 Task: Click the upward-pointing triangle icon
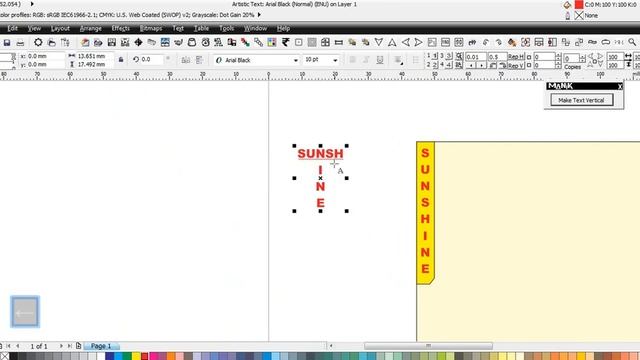[x=392, y=42]
